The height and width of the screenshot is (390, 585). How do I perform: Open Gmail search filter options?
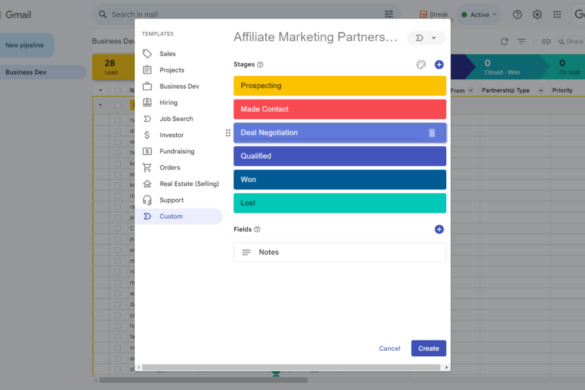(389, 14)
